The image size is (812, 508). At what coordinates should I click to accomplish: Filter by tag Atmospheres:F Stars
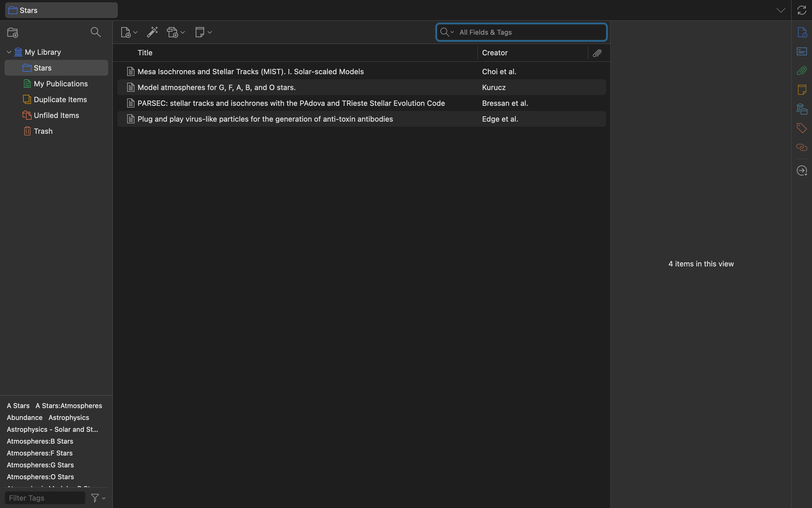click(39, 453)
